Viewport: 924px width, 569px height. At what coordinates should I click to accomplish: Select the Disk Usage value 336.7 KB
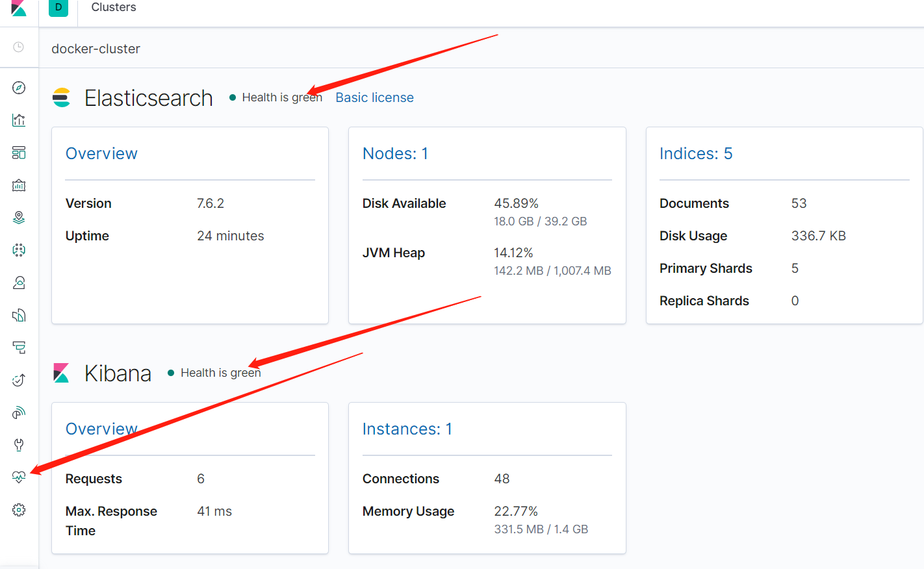click(818, 236)
